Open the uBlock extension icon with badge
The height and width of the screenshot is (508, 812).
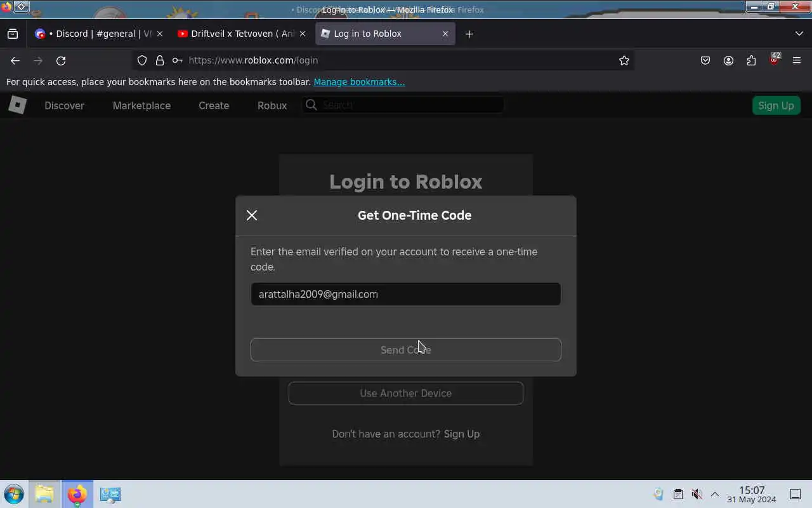pyautogui.click(x=774, y=60)
